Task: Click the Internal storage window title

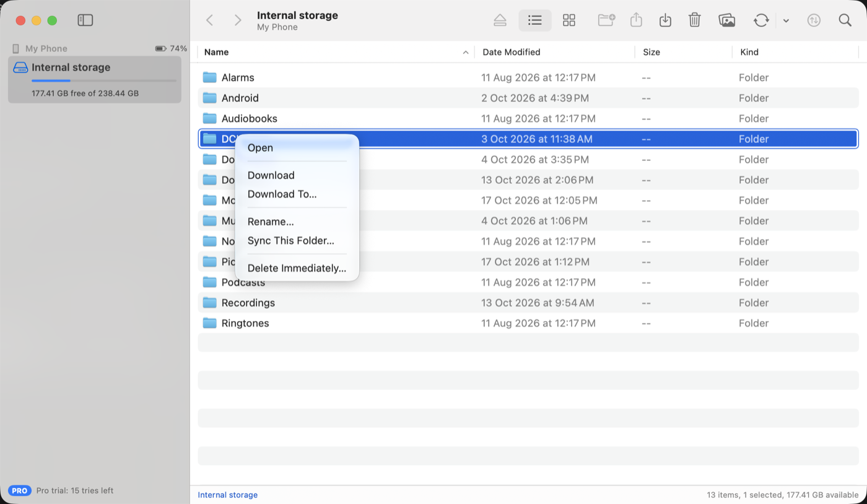Action: tap(297, 15)
